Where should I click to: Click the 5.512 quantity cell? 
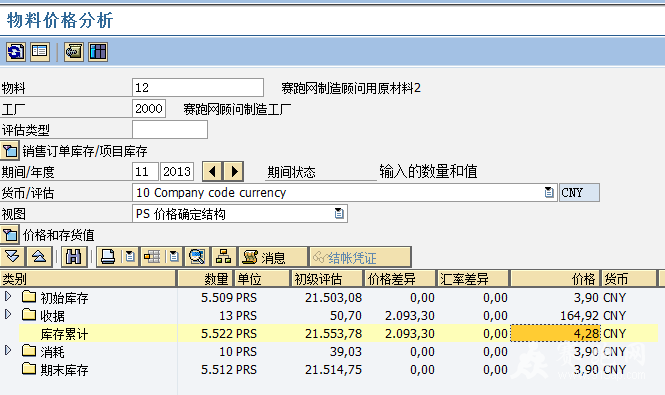(x=217, y=370)
